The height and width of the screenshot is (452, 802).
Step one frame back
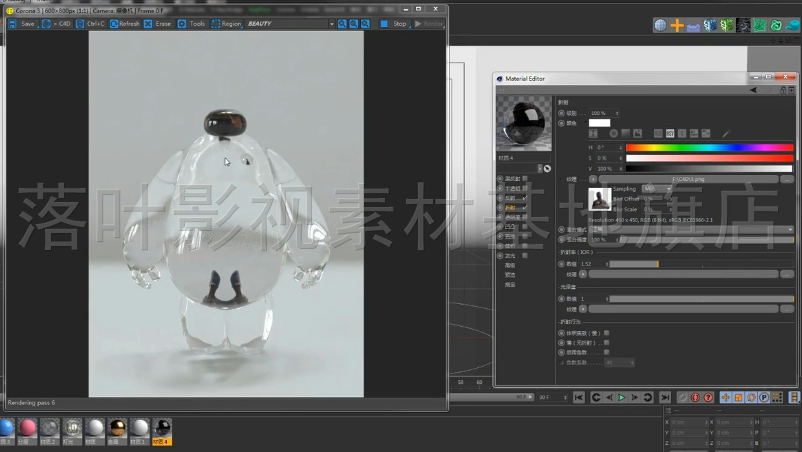click(609, 397)
